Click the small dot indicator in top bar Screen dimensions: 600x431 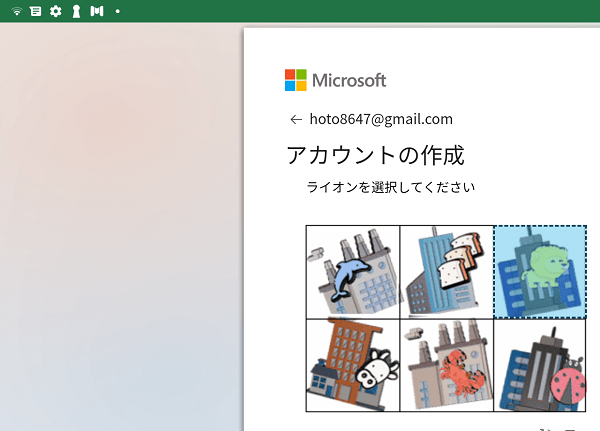[117, 11]
